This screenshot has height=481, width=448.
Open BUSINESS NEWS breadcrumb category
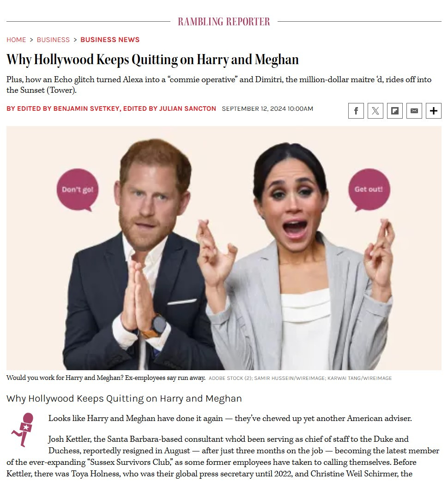110,40
